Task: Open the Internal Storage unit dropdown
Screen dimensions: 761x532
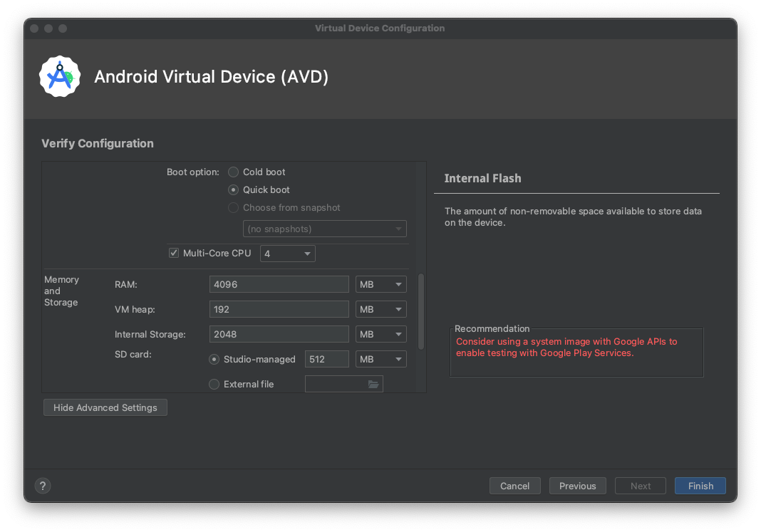Action: [x=381, y=334]
